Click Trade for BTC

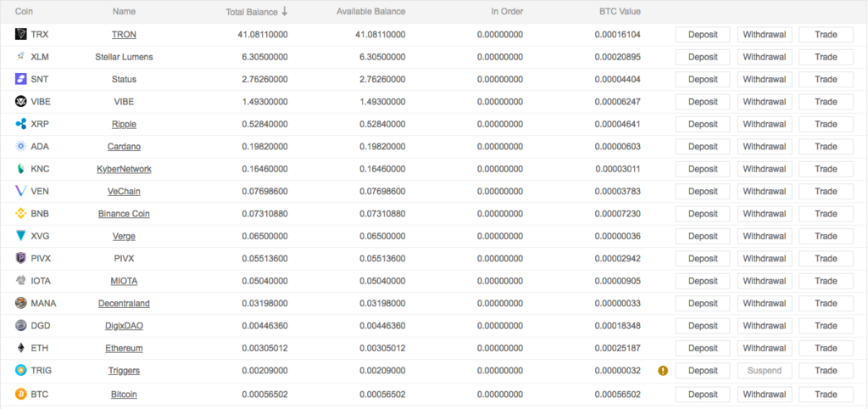826,395
